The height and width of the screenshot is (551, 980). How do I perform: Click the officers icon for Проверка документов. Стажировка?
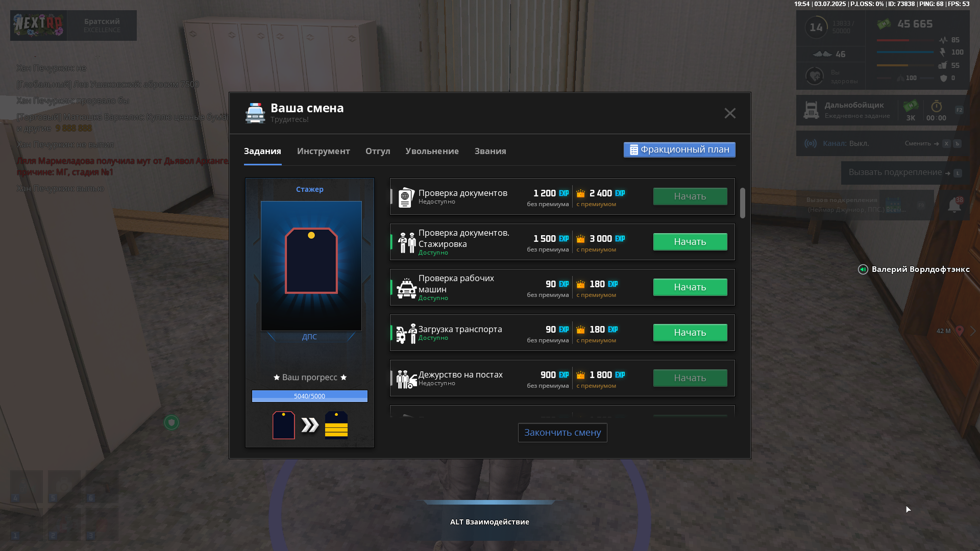tap(407, 242)
